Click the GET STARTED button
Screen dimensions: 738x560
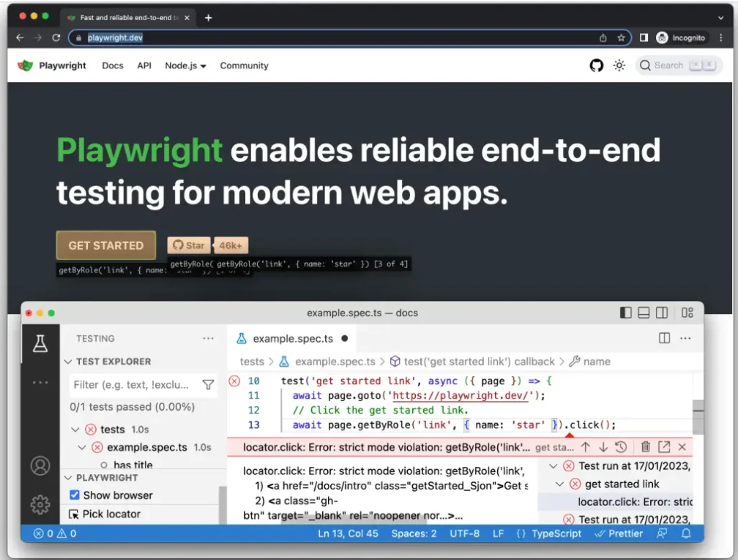106,246
